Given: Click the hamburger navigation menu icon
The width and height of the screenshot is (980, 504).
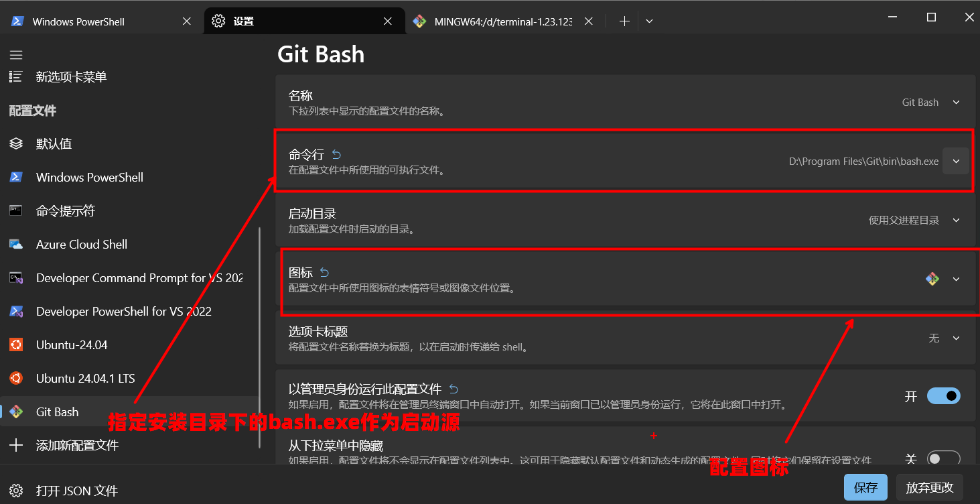Looking at the screenshot, I should 16,55.
